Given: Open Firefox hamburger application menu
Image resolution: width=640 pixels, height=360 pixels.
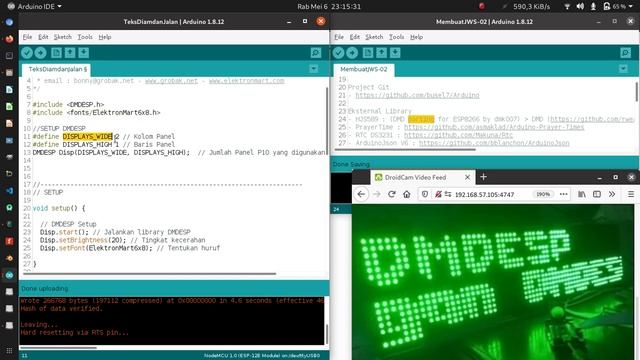Looking at the screenshot, I should [x=631, y=194].
